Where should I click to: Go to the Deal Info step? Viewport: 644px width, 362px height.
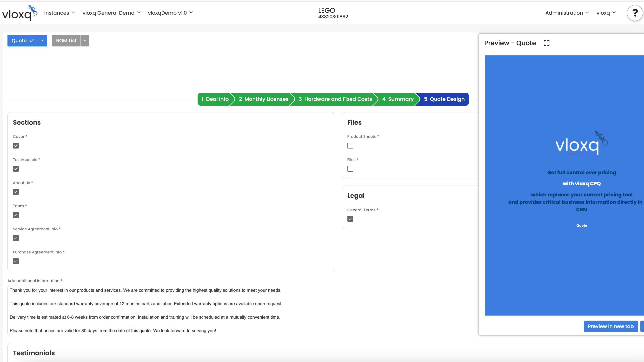point(215,99)
